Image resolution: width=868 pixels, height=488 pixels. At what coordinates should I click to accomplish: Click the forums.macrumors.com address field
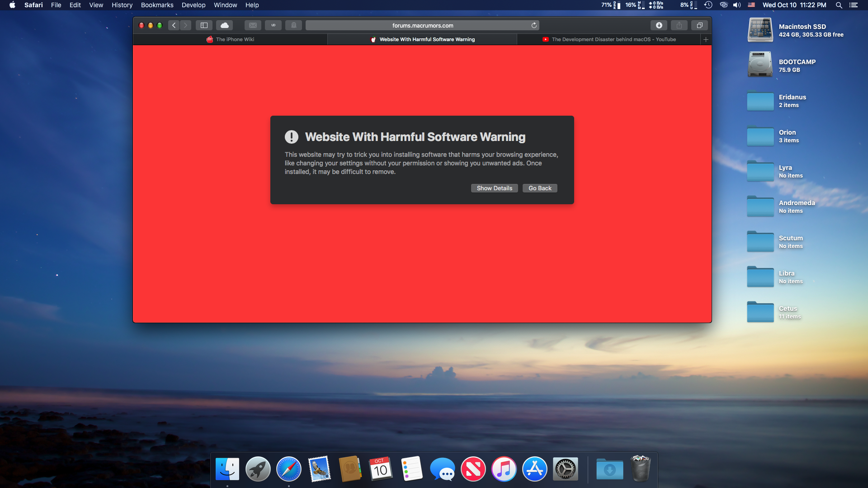[x=422, y=25]
